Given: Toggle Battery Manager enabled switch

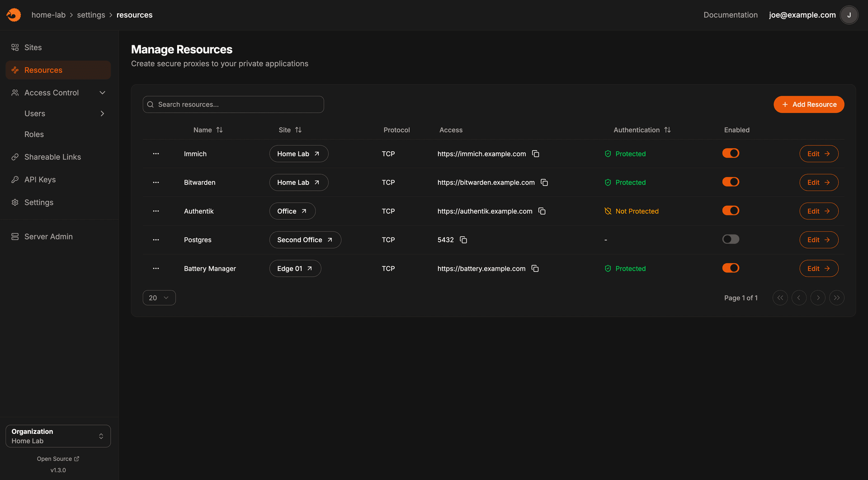Looking at the screenshot, I should tap(731, 268).
